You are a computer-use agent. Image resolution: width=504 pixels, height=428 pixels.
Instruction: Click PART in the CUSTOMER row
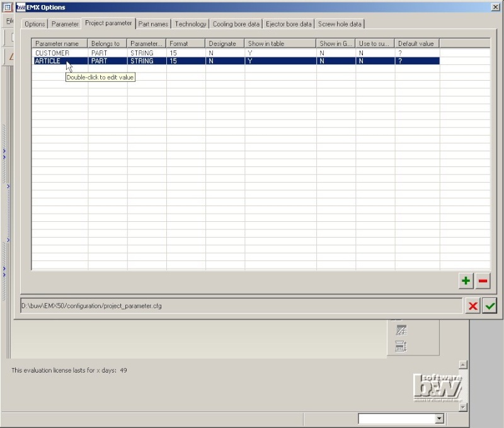(99, 53)
